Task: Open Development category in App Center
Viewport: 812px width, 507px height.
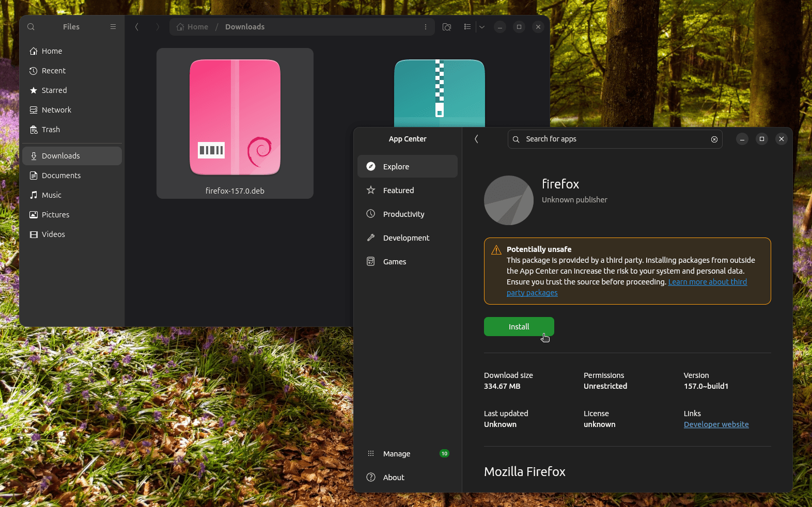Action: [x=408, y=238]
